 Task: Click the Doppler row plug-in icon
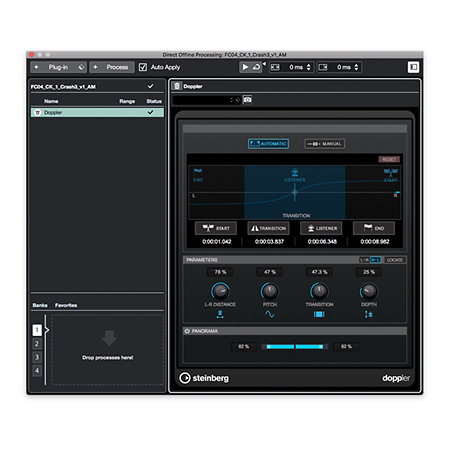coord(37,113)
